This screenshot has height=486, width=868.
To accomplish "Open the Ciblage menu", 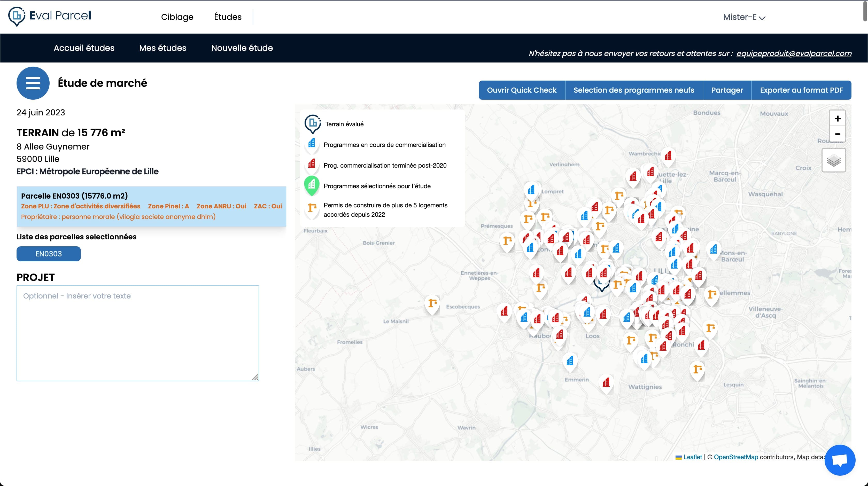I will point(177,17).
